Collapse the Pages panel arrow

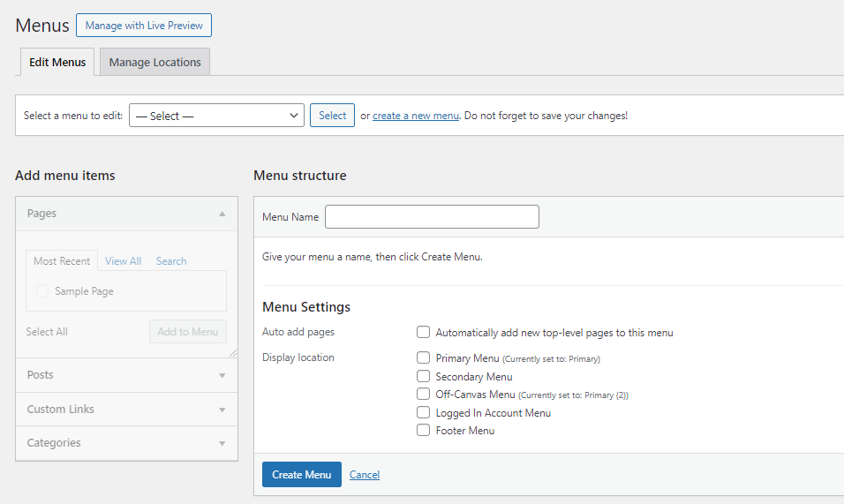pos(222,214)
